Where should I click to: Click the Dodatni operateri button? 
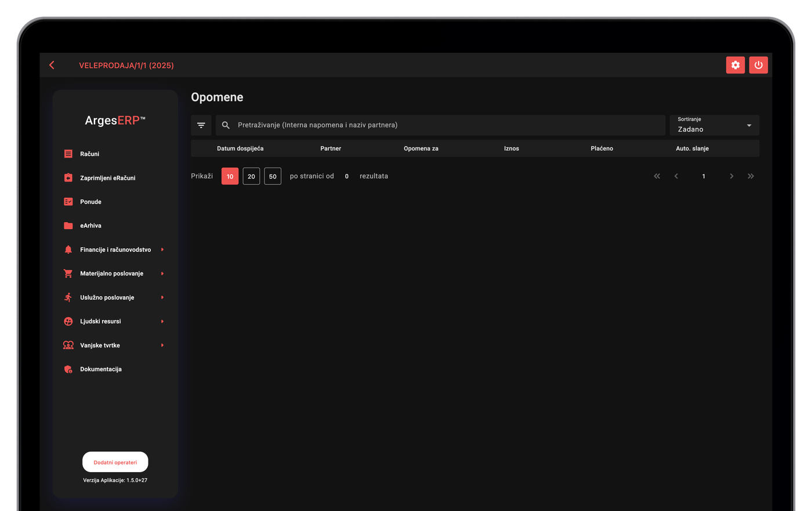pyautogui.click(x=115, y=462)
